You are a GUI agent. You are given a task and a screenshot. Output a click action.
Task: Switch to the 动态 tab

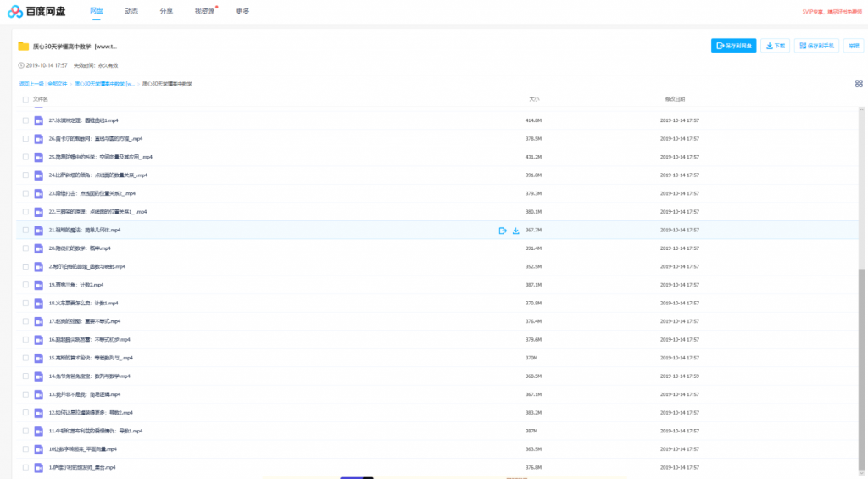point(131,11)
